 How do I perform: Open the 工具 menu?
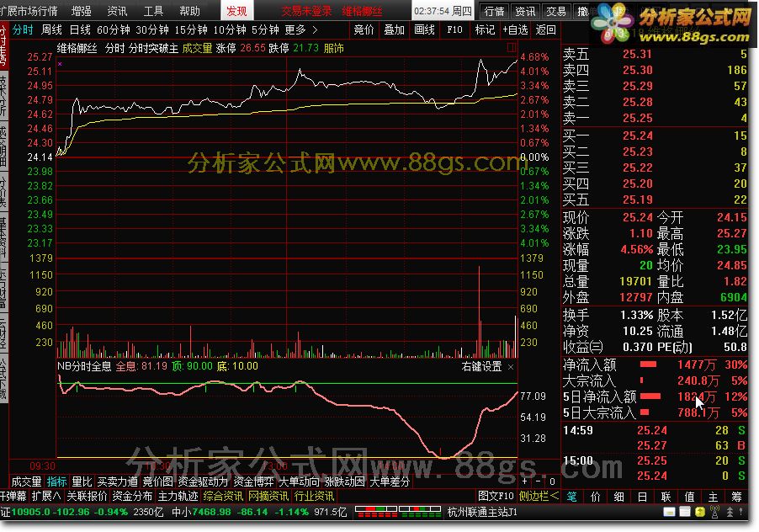[153, 11]
